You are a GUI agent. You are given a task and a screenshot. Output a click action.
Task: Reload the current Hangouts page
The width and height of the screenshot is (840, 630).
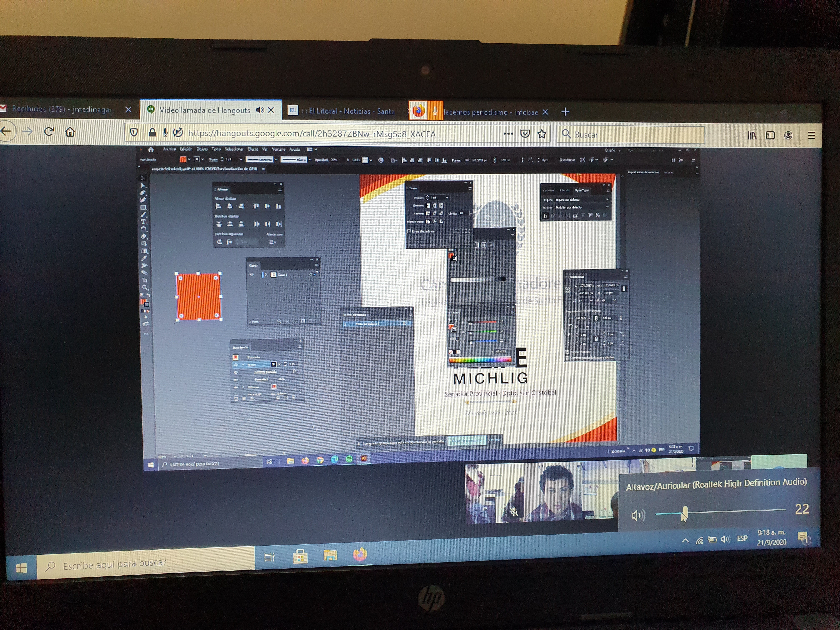[x=49, y=131]
